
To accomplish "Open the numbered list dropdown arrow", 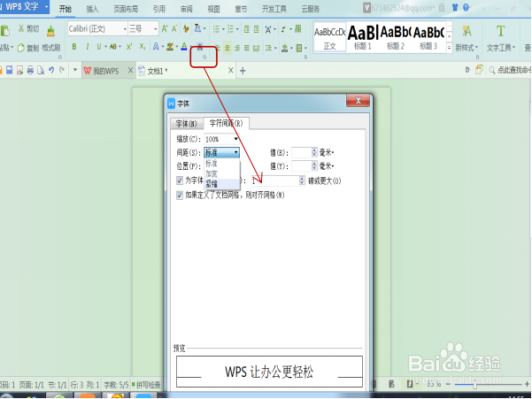I will 237,29.
